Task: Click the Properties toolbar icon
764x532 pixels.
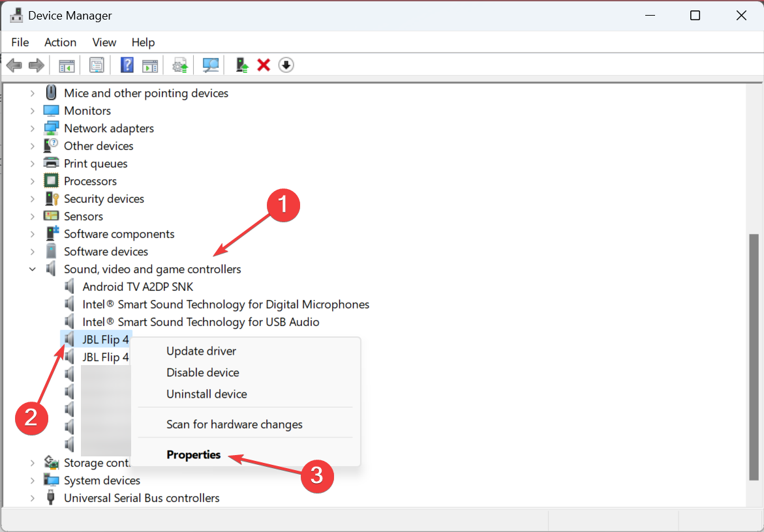Action: [x=97, y=65]
